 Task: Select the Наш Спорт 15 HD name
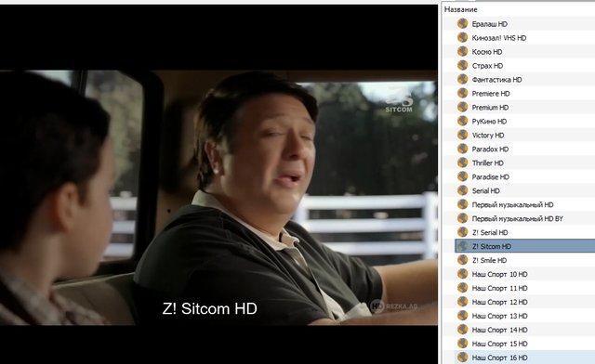(x=499, y=344)
